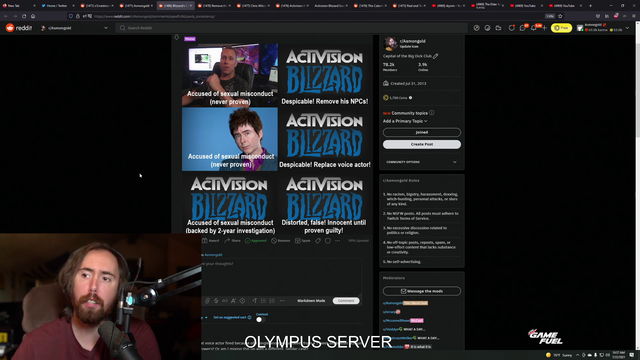Open the chat icon in Reddit header

click(x=522, y=28)
